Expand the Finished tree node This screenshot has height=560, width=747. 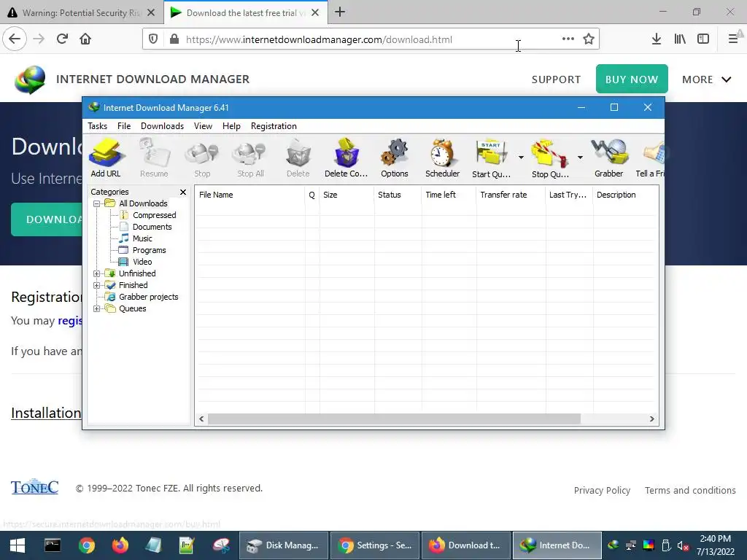click(97, 285)
